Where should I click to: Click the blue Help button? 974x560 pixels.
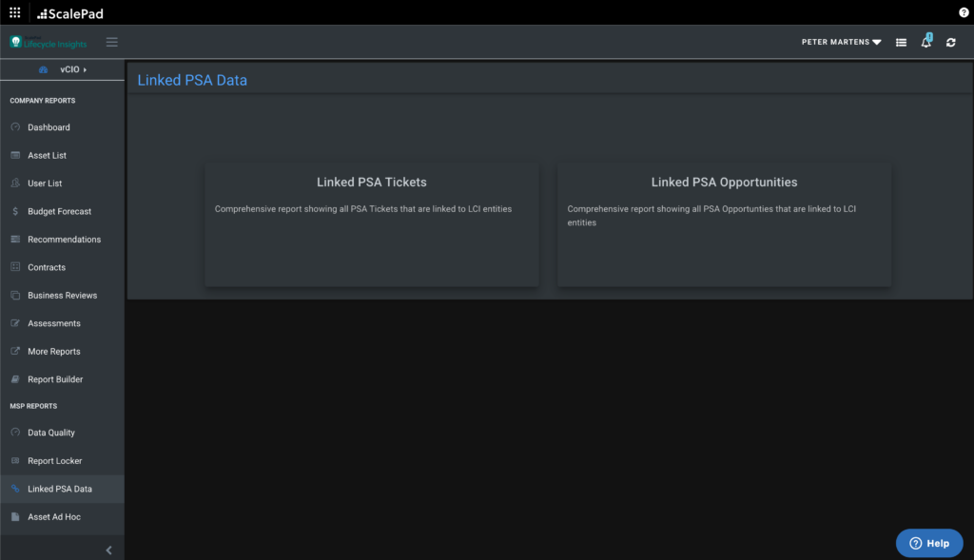click(929, 543)
